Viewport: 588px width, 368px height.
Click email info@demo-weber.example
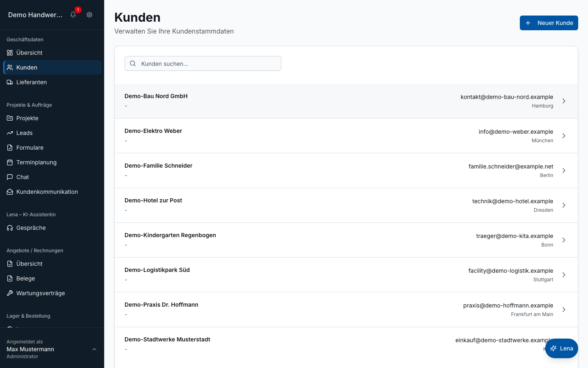tap(516, 132)
